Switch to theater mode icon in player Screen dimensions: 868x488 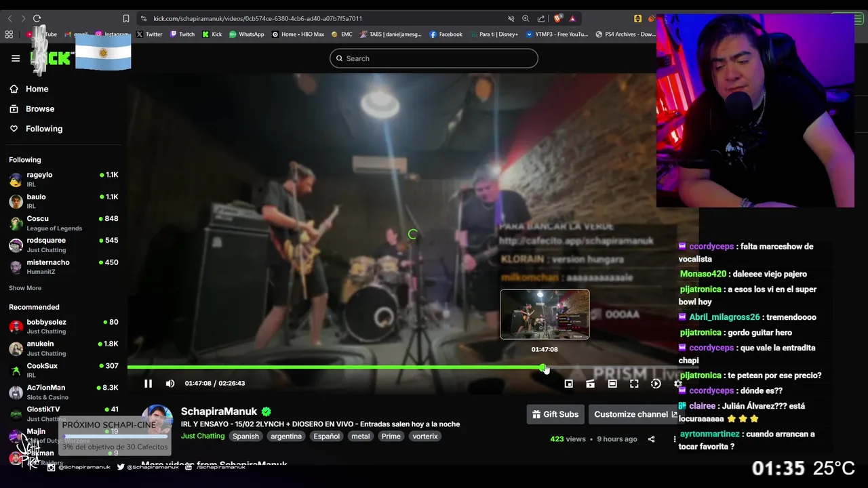(x=612, y=384)
